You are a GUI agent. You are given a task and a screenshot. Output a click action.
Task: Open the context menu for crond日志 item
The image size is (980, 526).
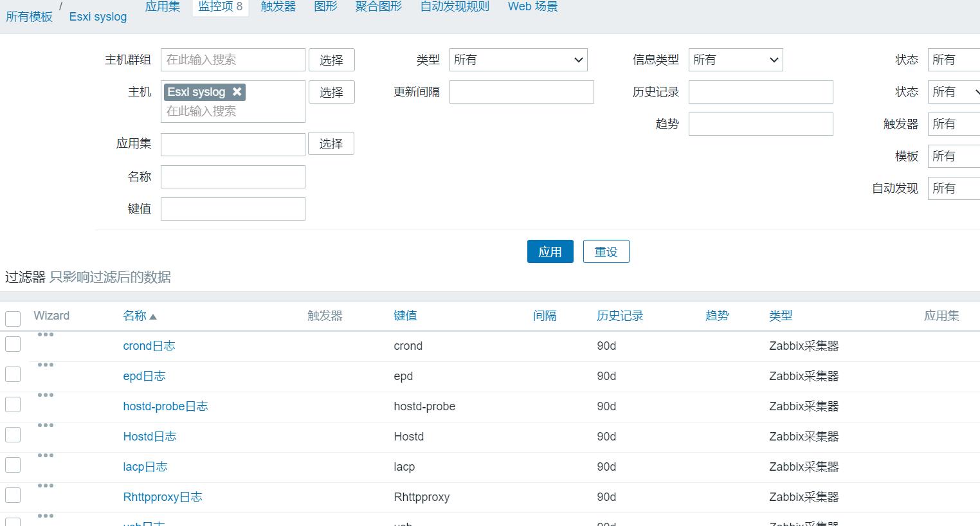[x=45, y=334]
